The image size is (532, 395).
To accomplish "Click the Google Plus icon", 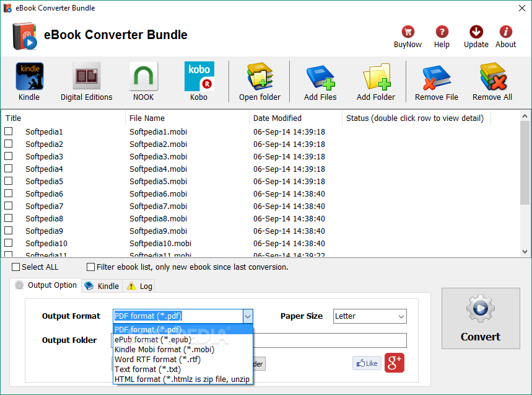I will coord(395,363).
